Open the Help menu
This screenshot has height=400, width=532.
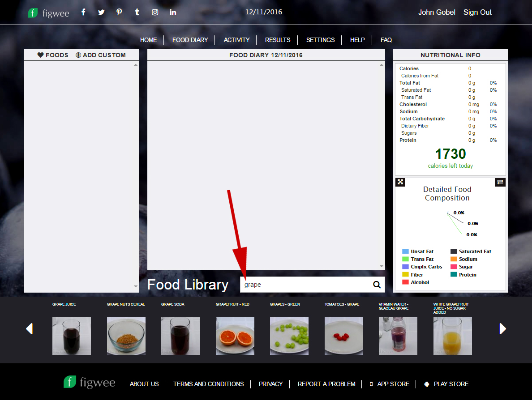(357, 40)
